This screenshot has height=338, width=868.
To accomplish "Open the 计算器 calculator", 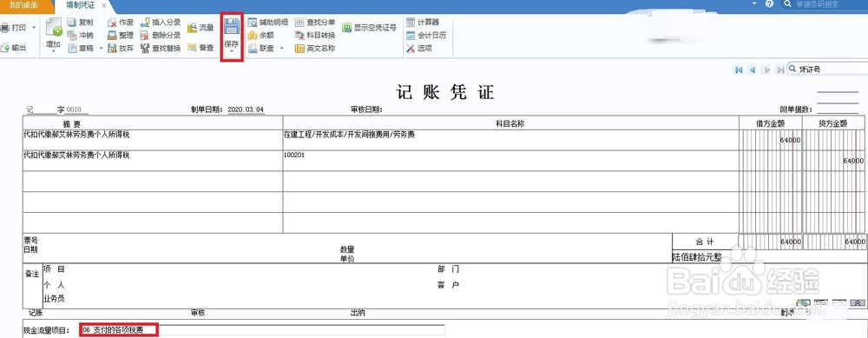I will point(423,23).
